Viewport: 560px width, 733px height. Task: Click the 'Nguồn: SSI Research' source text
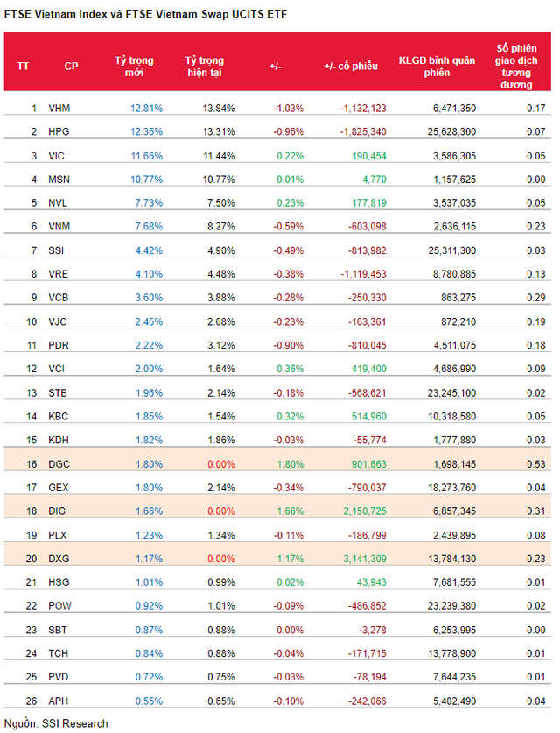pos(56,723)
